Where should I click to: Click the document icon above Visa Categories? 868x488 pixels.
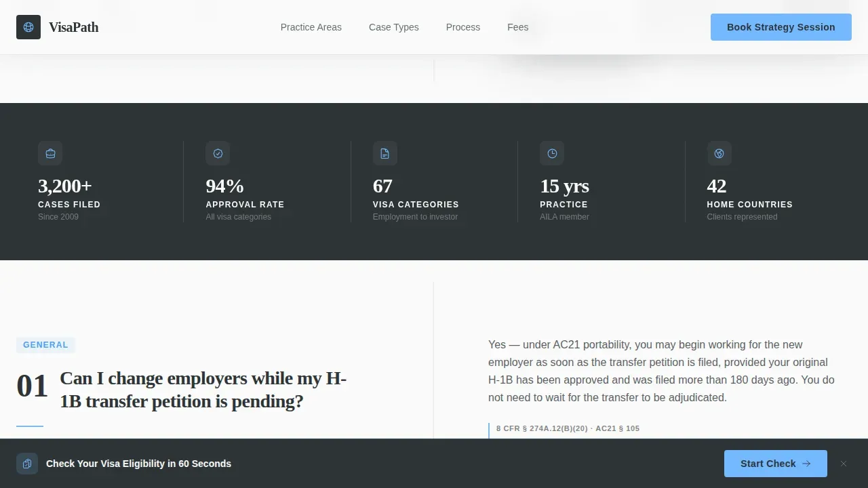click(385, 153)
